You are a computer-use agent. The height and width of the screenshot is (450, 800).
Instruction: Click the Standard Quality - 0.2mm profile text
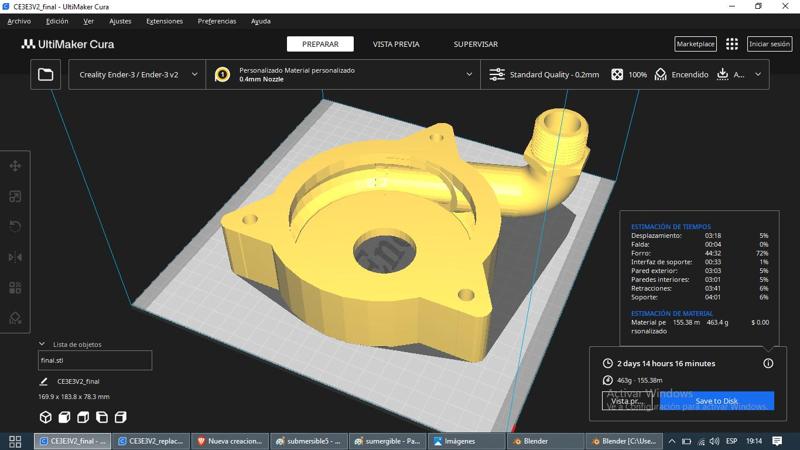554,74
